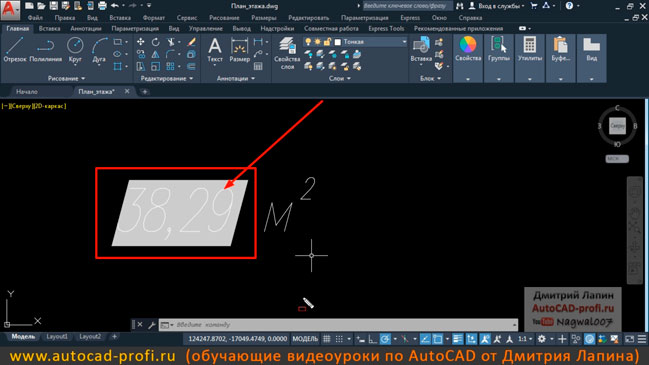This screenshot has width=649, height=365.
Task: Expand the Редактирование panel
Action: (167, 78)
